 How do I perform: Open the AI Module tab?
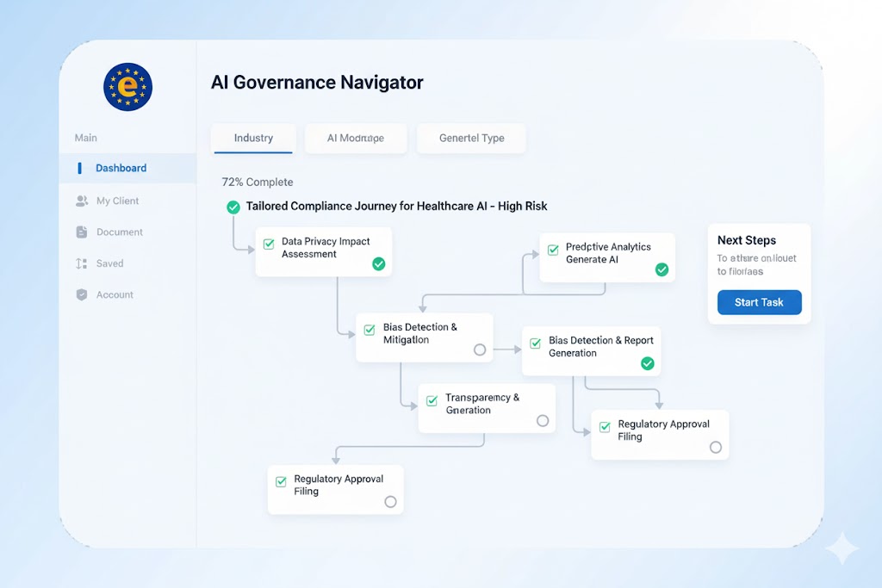356,138
